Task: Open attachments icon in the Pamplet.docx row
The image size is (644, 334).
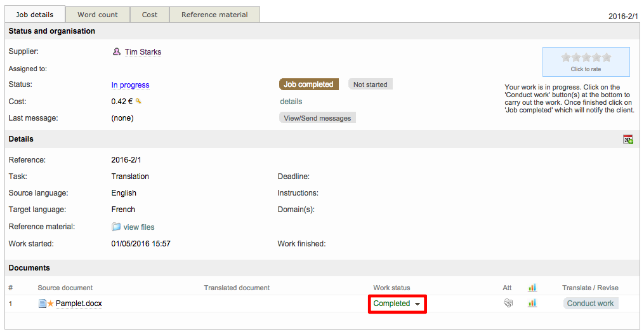Action: point(508,304)
